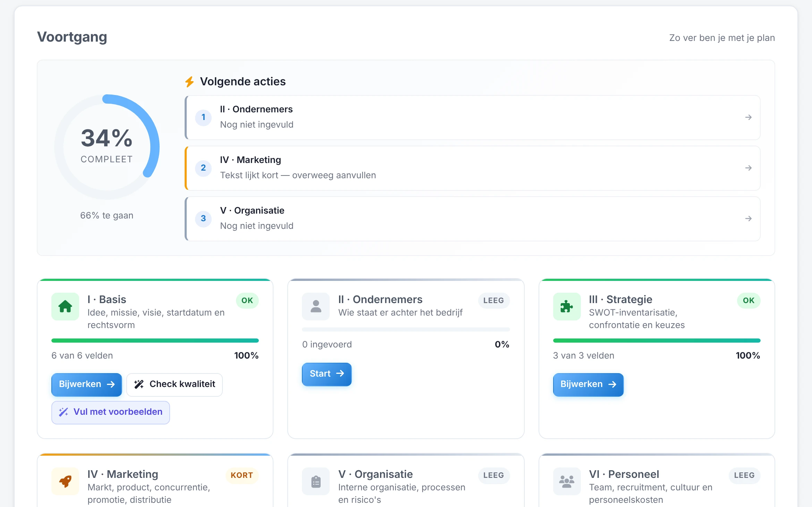The width and height of the screenshot is (812, 507).
Task: Open the IV · Marketing action item
Action: click(x=473, y=168)
